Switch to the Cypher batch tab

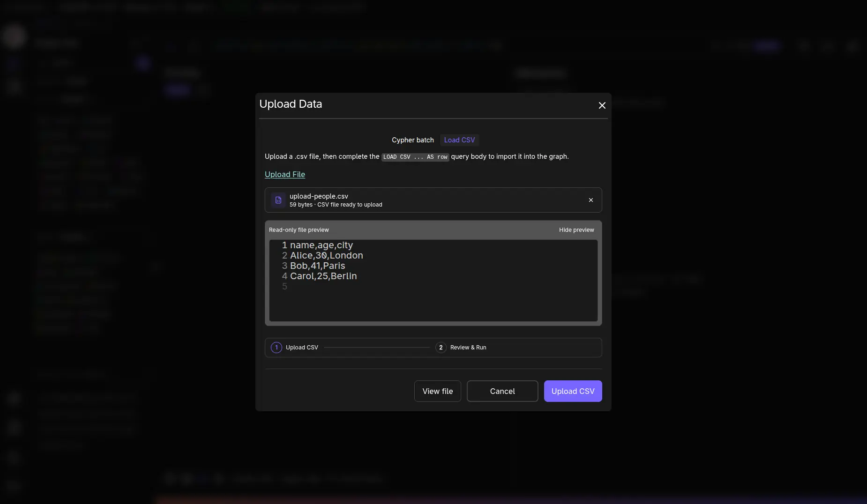tap(413, 140)
